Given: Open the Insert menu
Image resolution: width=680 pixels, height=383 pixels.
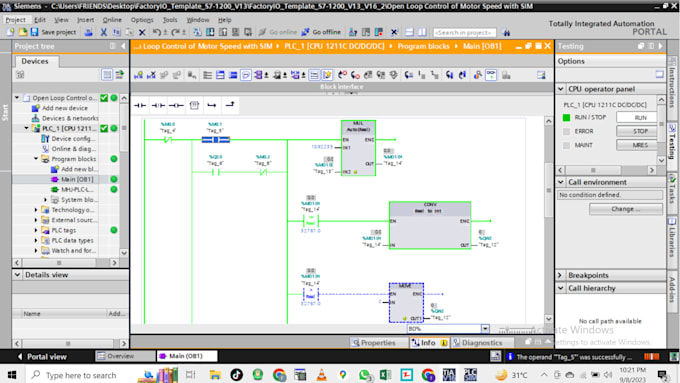Looking at the screenshot, I should click(x=85, y=20).
